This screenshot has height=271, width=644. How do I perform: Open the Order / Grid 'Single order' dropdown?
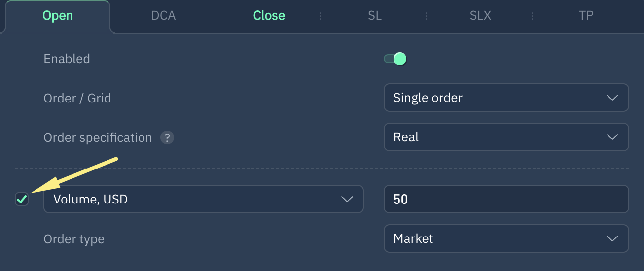pyautogui.click(x=506, y=98)
